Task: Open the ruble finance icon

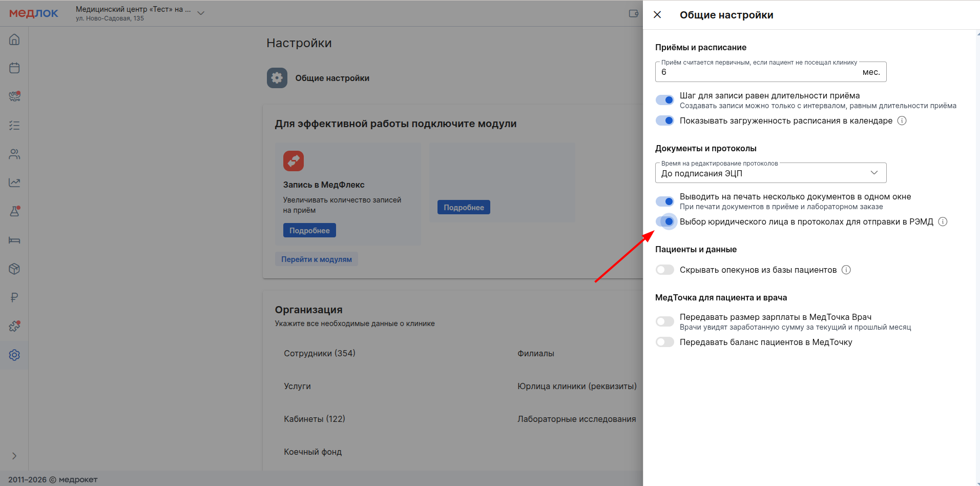Action: coord(14,297)
